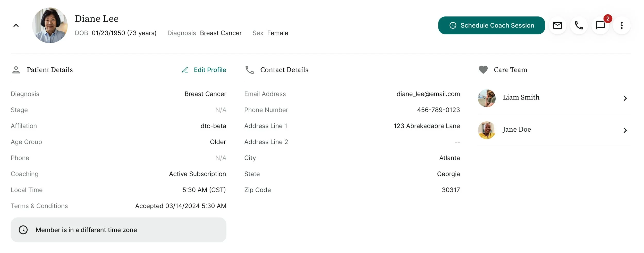The height and width of the screenshot is (253, 644).
Task: Click city value Atlanta
Action: pos(450,158)
